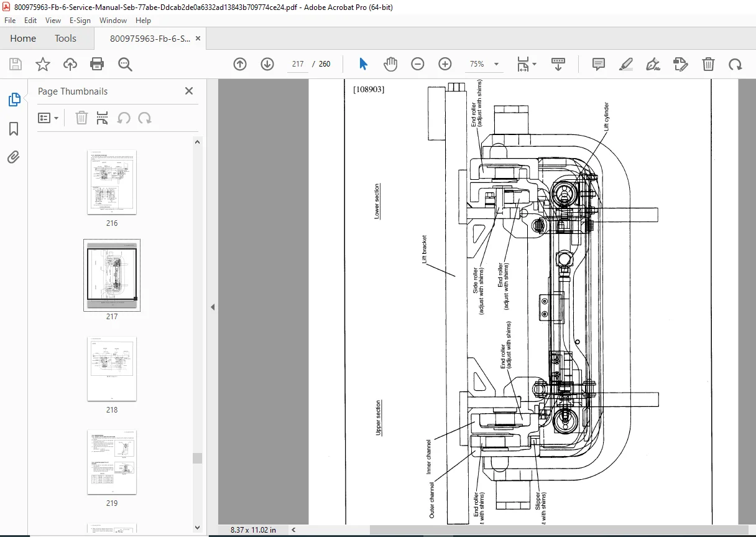
Task: Add bookmark star icon in toolbar
Action: click(42, 64)
